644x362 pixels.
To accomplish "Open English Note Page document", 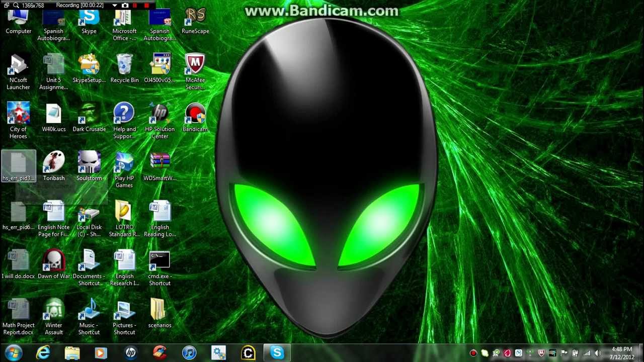I will (x=53, y=219).
